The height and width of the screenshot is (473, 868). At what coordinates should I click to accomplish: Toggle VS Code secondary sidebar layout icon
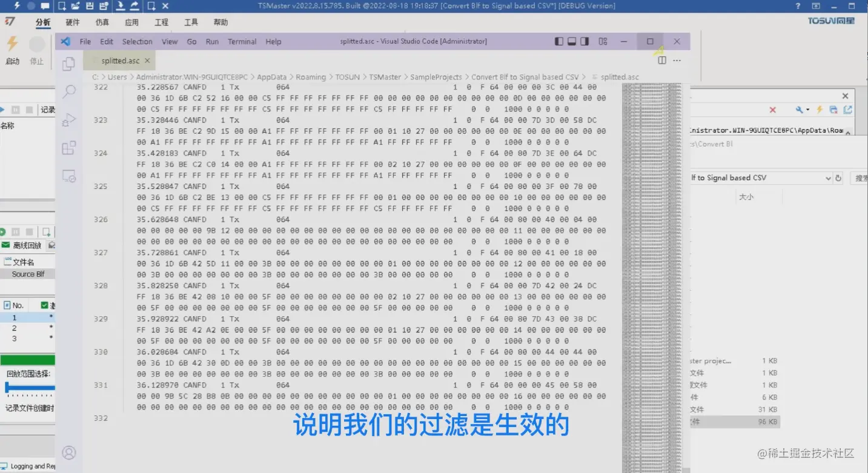(585, 41)
